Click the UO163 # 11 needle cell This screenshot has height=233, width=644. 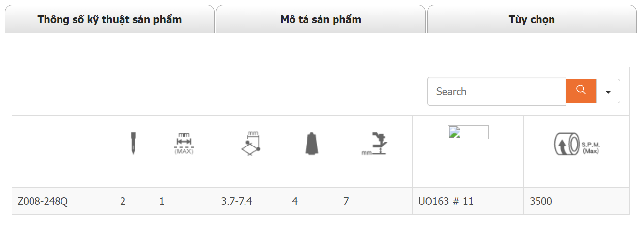(x=468, y=201)
